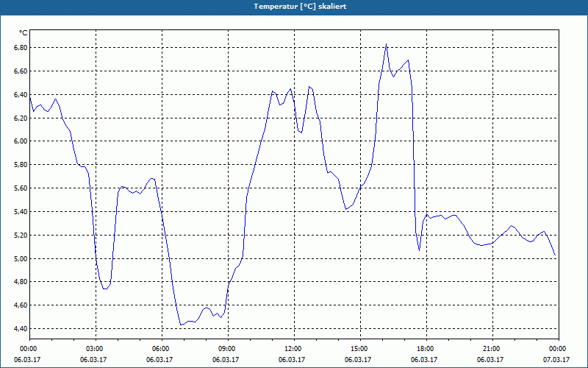
Task: Select date '06.03.17' below the 06:00 label
Action: pyautogui.click(x=159, y=360)
